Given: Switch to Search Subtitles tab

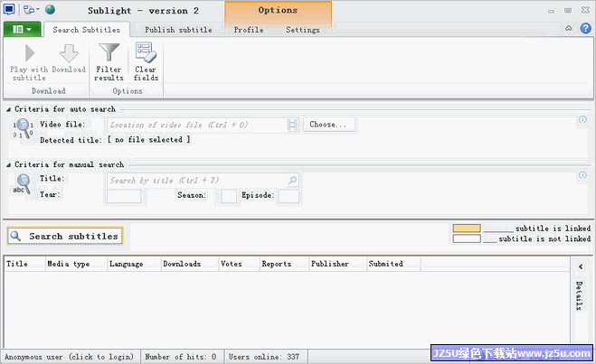Looking at the screenshot, I should tap(86, 30).
